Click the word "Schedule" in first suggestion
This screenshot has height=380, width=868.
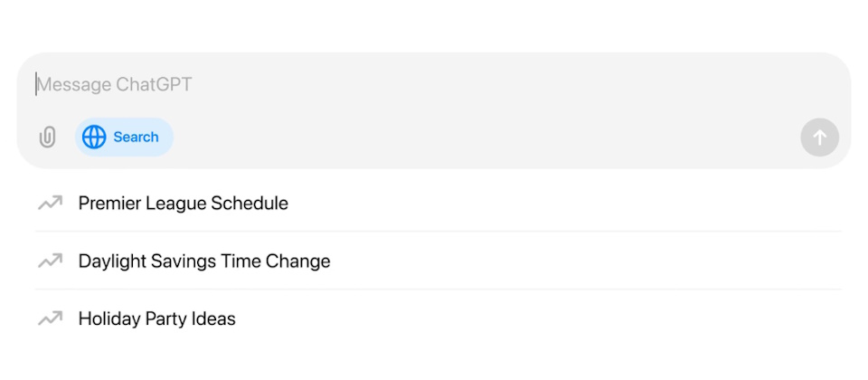[250, 204]
